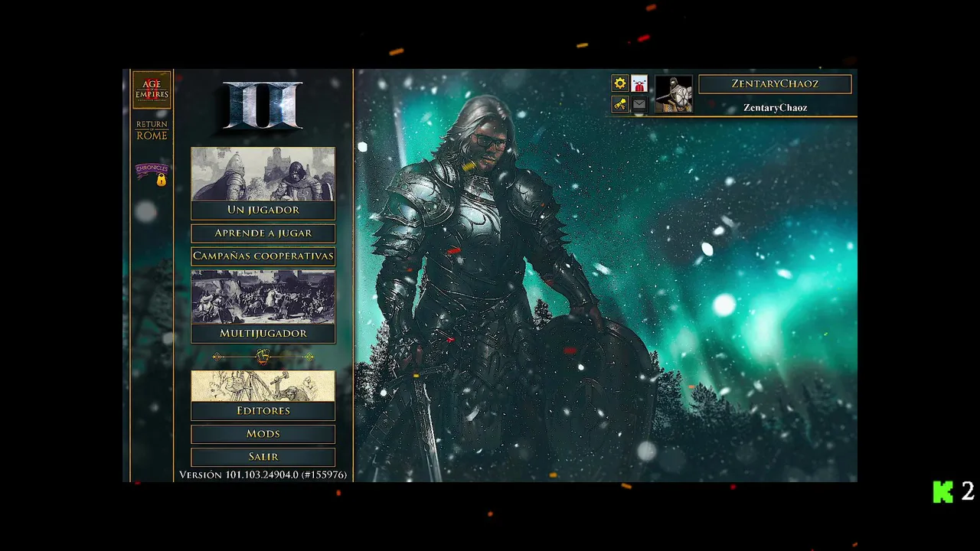This screenshot has height=551, width=980.
Task: Open the Multijugador menu
Action: click(263, 334)
